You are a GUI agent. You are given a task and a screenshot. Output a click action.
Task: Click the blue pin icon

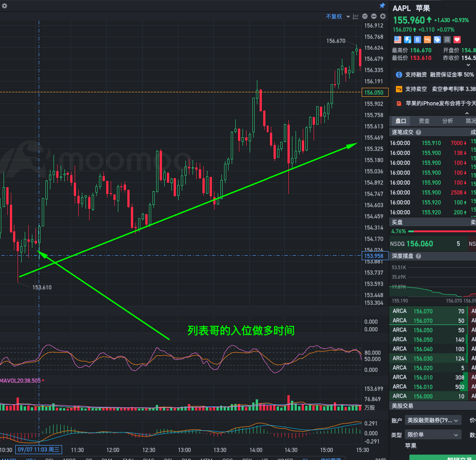click(382, 6)
